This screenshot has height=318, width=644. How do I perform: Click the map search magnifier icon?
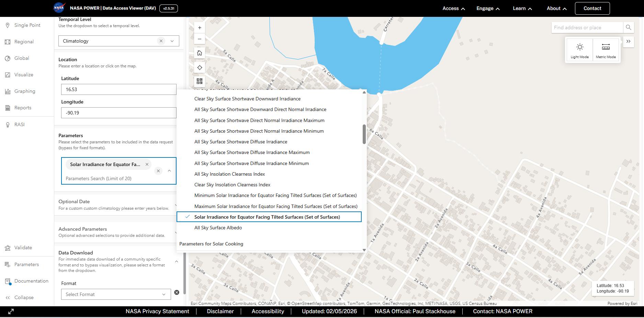tap(628, 28)
